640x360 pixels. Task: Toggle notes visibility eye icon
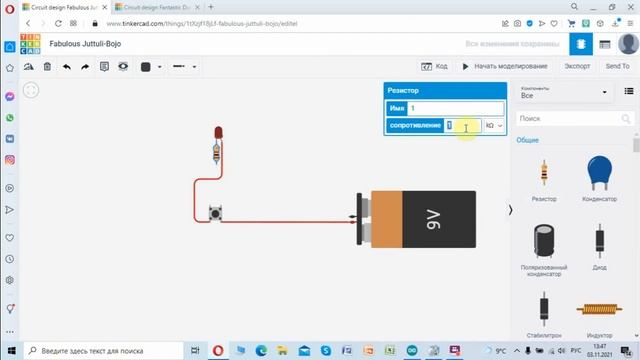point(123,67)
